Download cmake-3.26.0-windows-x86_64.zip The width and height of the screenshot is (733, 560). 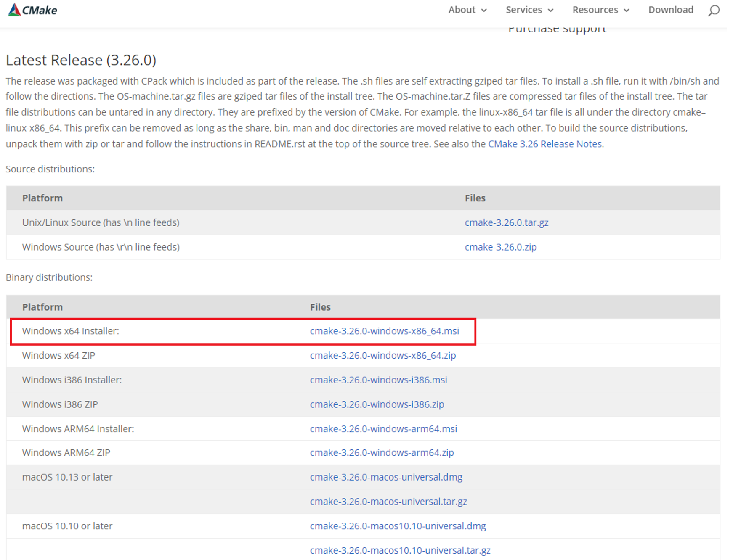(382, 355)
